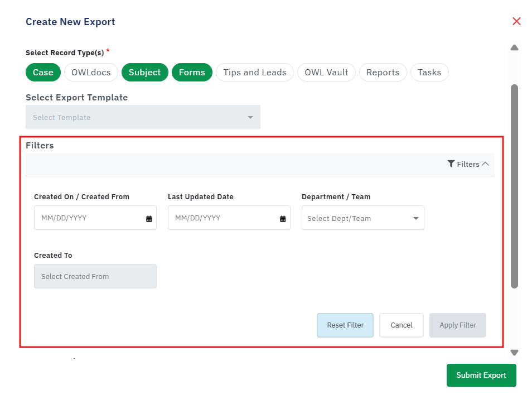Click the Select Record Type(s) label

click(x=65, y=52)
